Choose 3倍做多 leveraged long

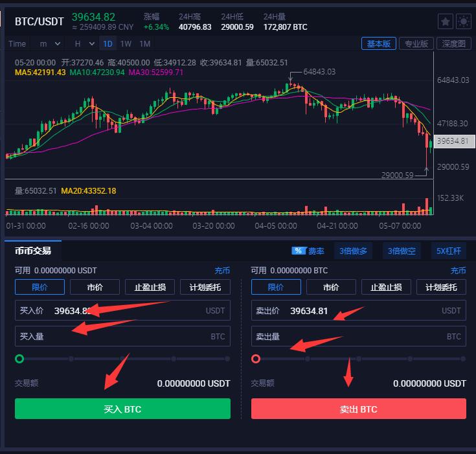[x=353, y=251]
